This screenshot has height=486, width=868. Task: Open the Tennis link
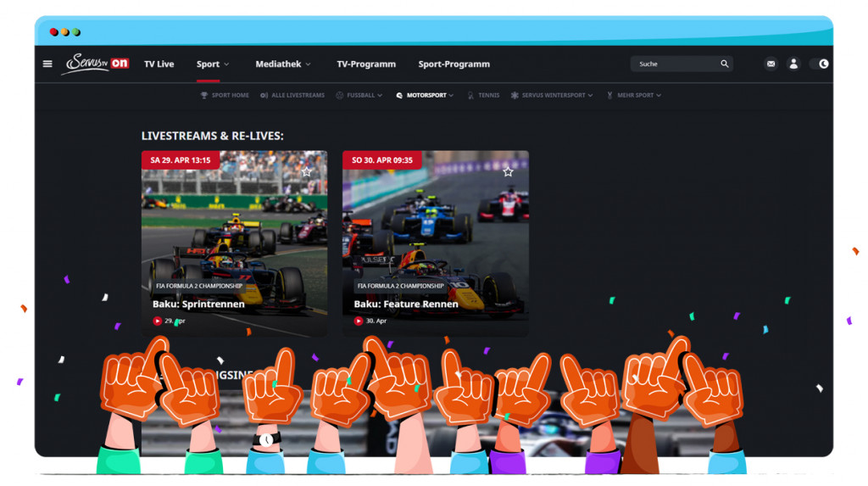pos(489,95)
